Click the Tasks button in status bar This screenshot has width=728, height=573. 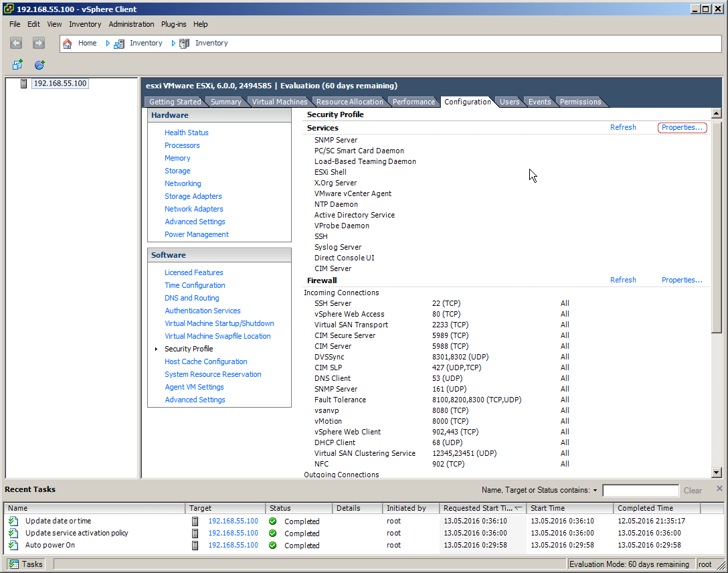click(27, 564)
